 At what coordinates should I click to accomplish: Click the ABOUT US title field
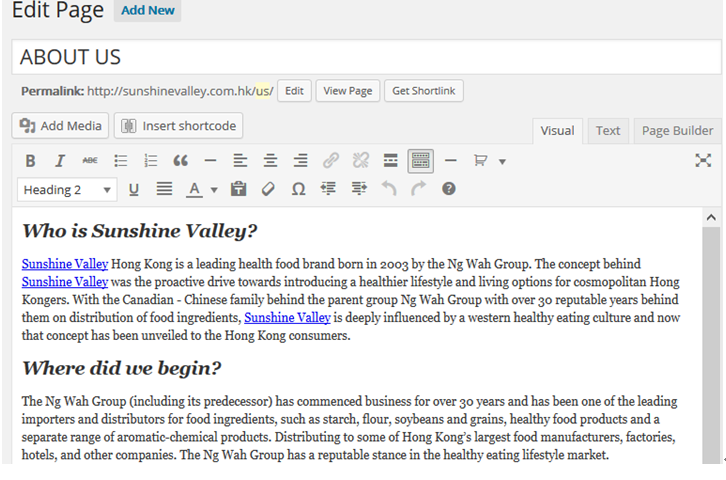point(366,57)
